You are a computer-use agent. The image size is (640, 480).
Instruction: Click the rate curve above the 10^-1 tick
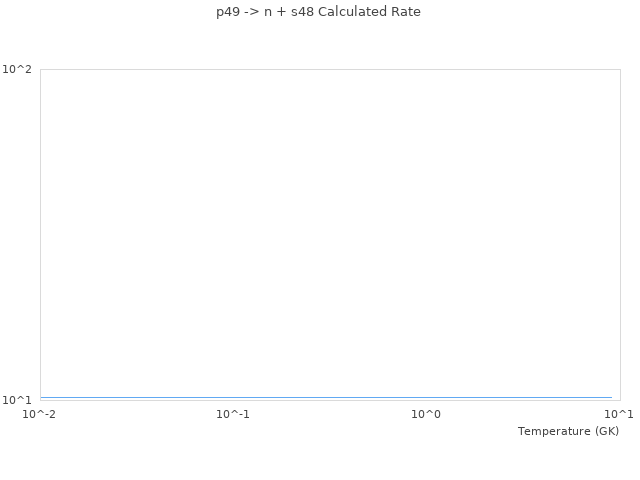(233, 398)
